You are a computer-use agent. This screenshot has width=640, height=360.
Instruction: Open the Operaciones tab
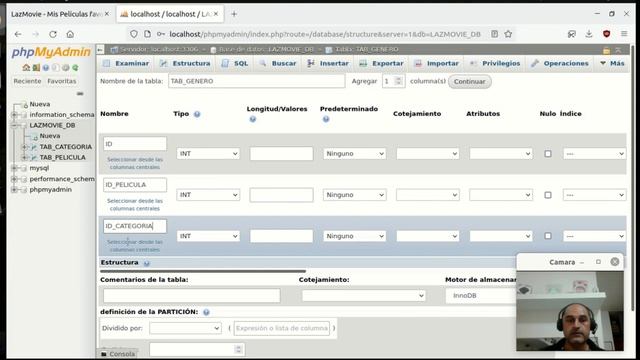point(560,64)
